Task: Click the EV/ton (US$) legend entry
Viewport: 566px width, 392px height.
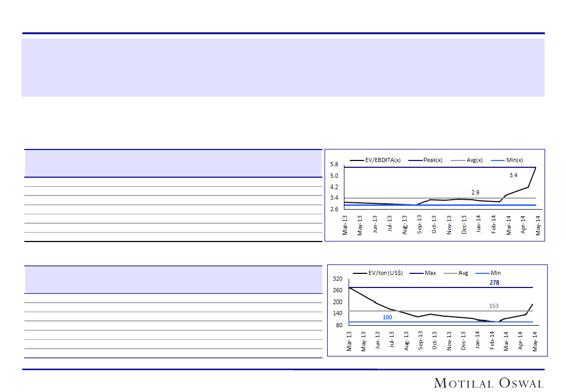Action: coord(385,273)
